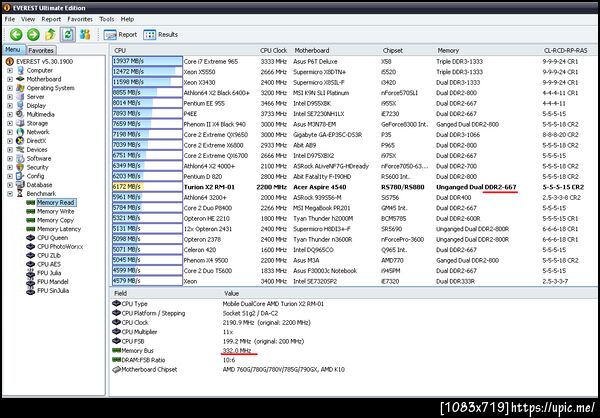The image size is (600, 418).
Task: Select the Memory Write benchmark
Action: click(55, 211)
